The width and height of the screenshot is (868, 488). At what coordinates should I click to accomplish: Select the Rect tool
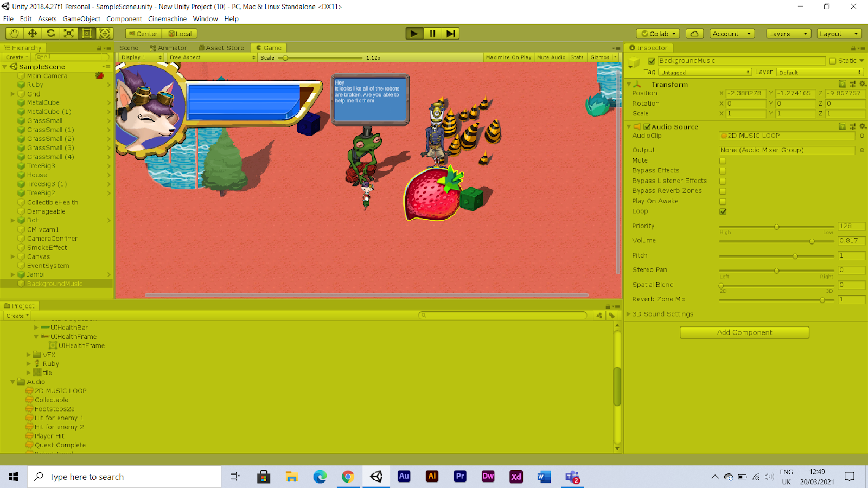click(87, 33)
